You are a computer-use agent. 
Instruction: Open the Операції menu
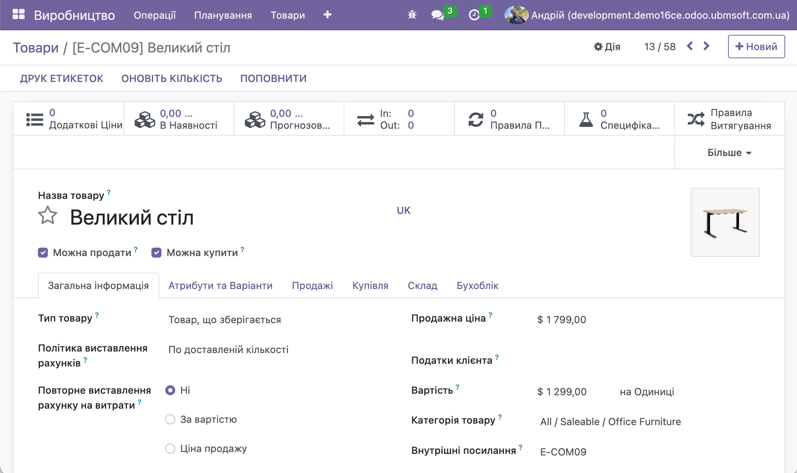154,15
